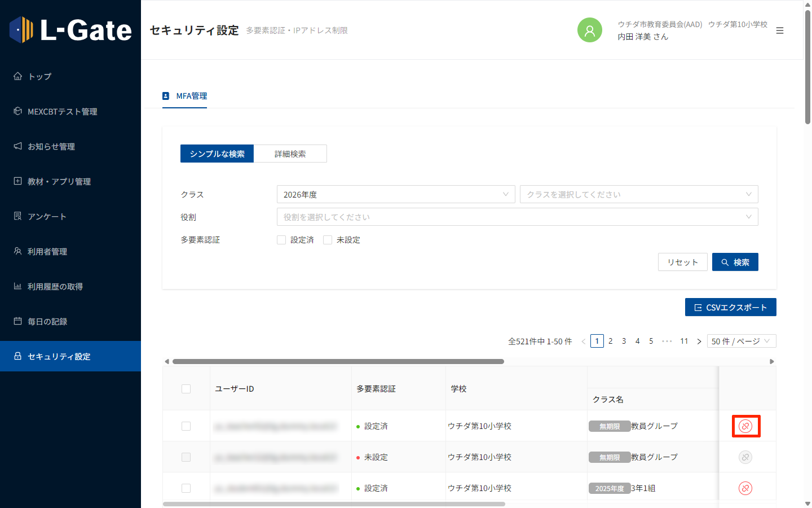Go to the previous page arrow
812x508 pixels.
click(x=584, y=341)
